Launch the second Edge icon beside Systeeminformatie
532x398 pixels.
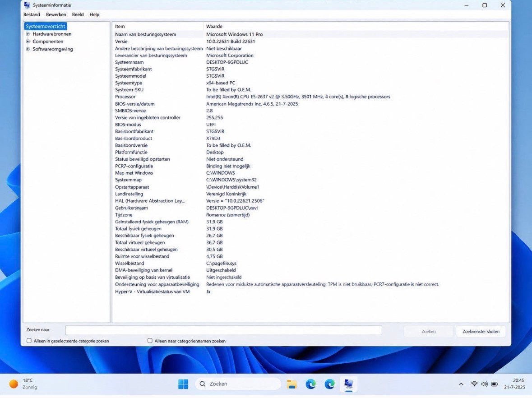click(x=329, y=384)
